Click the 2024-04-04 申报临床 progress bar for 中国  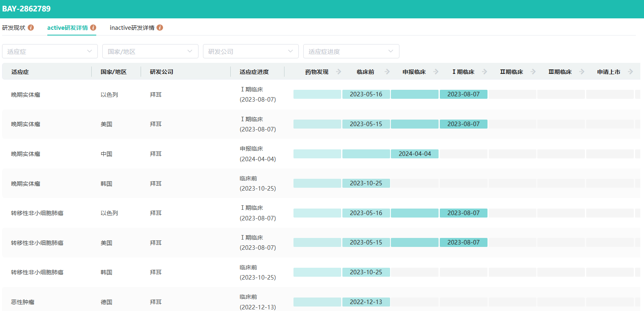[415, 154]
